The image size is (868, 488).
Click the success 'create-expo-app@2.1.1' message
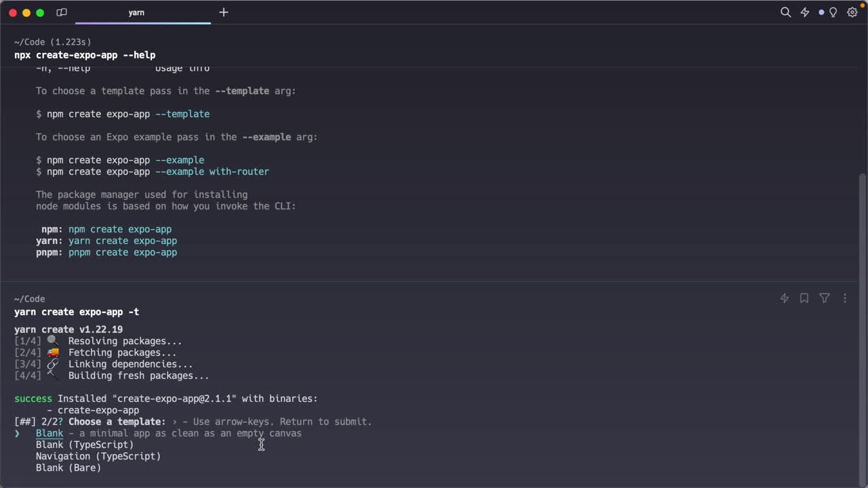pos(166,399)
